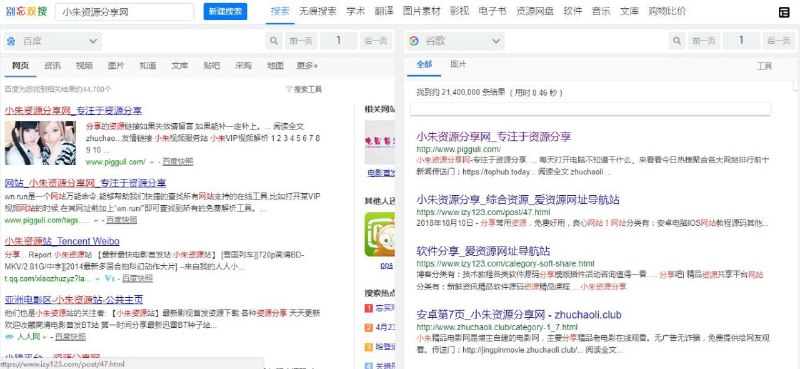Switch to 无痕搜索 tab

[318, 11]
